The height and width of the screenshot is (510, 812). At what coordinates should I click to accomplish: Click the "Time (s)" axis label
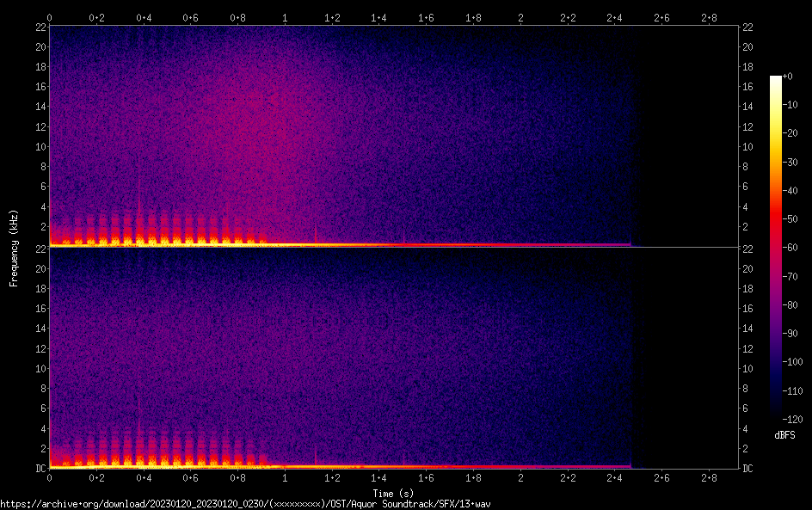pos(394,493)
